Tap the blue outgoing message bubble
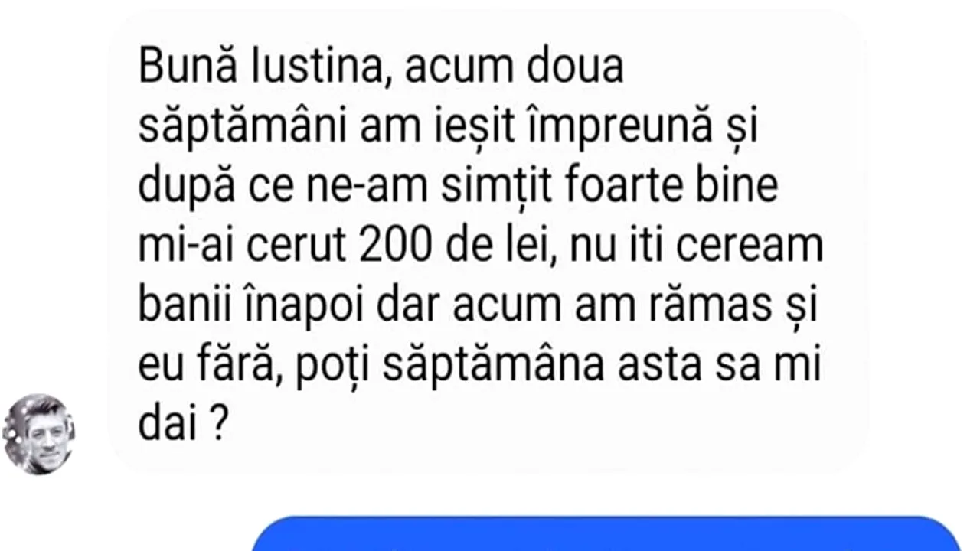 point(606,533)
